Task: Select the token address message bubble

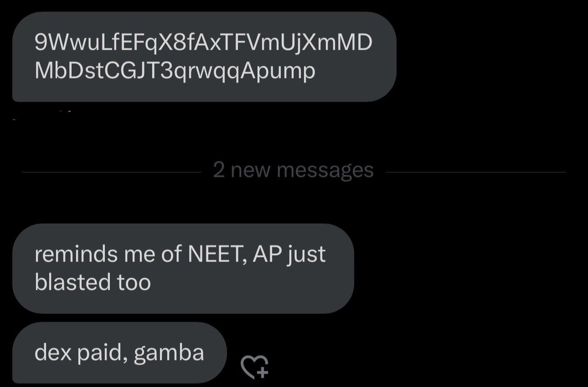Action: click(x=205, y=56)
